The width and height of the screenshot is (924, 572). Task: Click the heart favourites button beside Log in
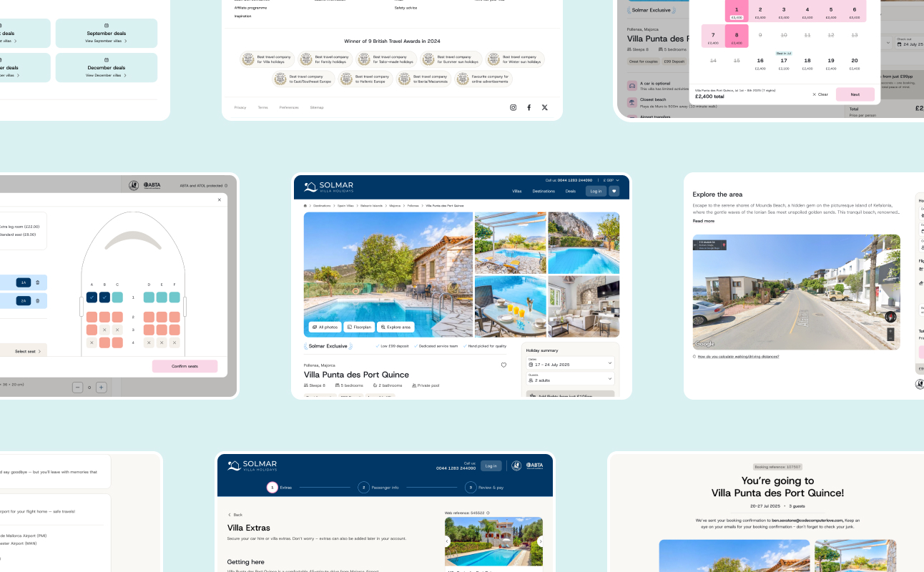614,191
